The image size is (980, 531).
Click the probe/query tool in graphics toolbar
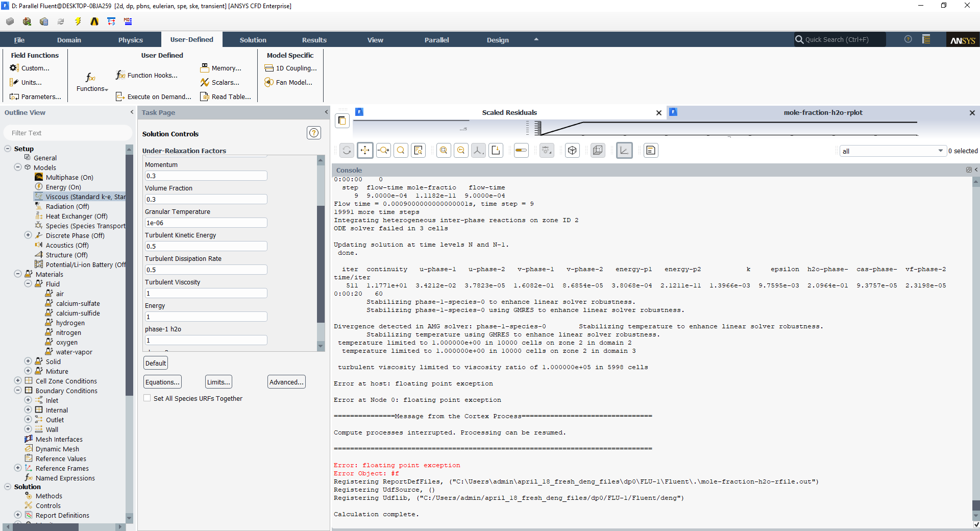coord(418,150)
